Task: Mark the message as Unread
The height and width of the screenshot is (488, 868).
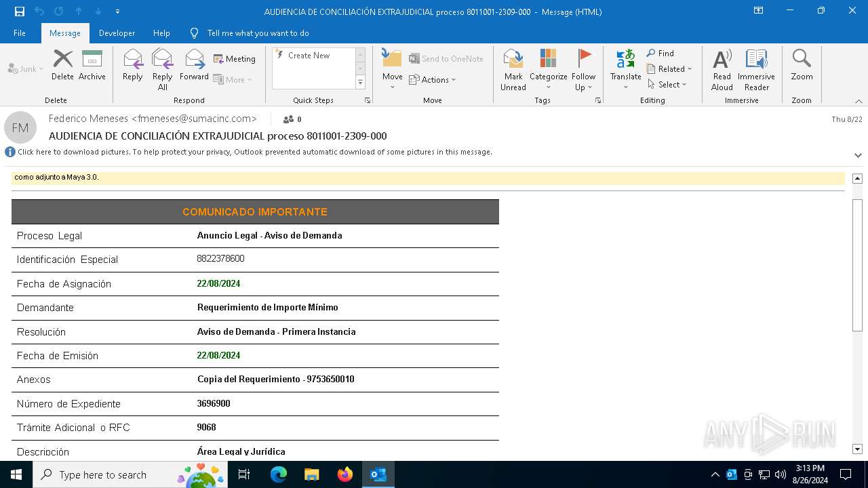Action: (513, 69)
